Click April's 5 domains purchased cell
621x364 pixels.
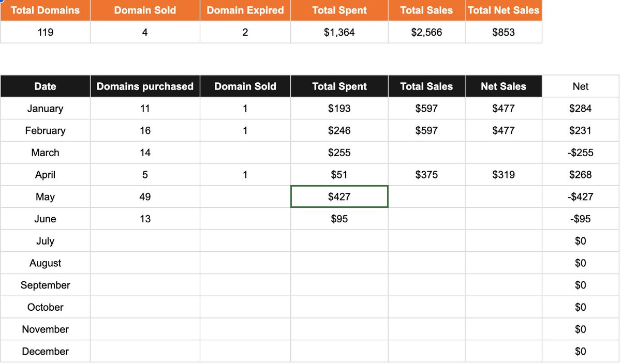click(x=145, y=175)
